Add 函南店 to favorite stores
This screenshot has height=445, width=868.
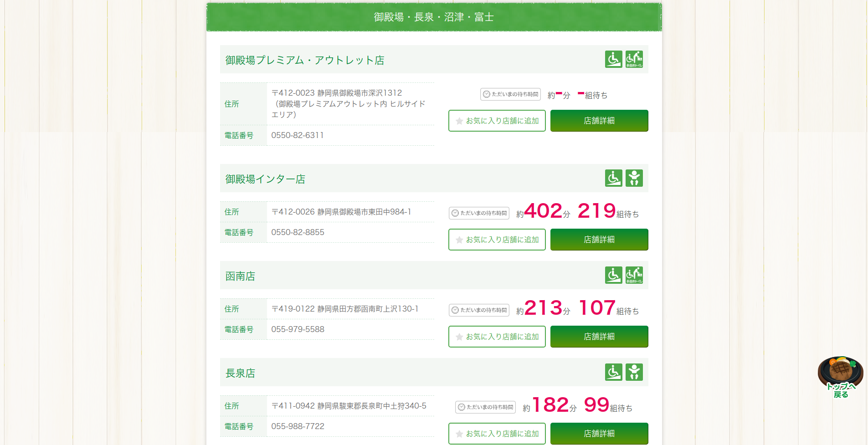pos(497,337)
